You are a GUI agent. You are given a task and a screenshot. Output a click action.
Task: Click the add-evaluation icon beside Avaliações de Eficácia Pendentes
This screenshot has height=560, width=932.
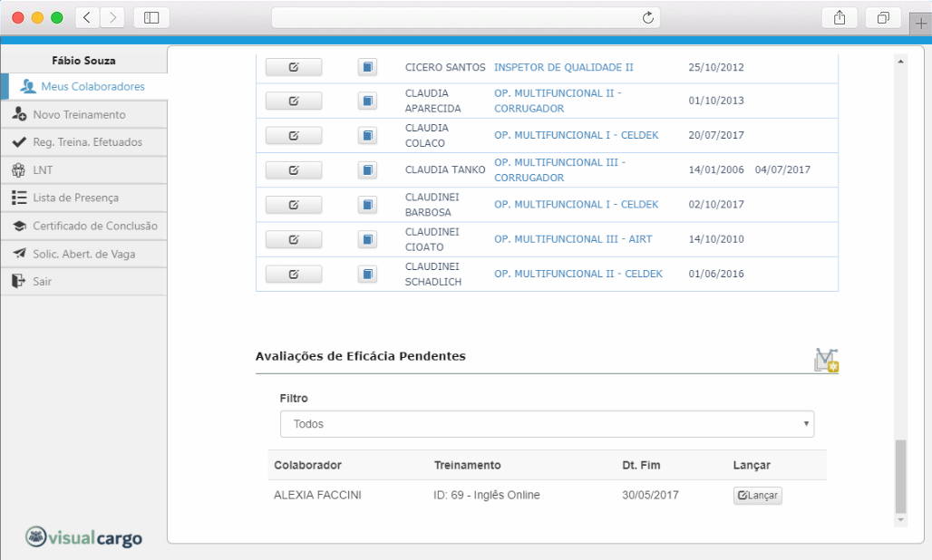825,360
